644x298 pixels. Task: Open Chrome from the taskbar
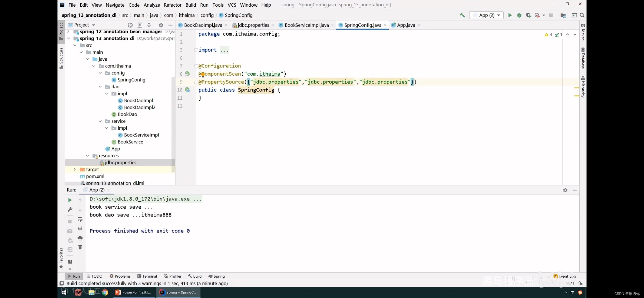point(105,292)
